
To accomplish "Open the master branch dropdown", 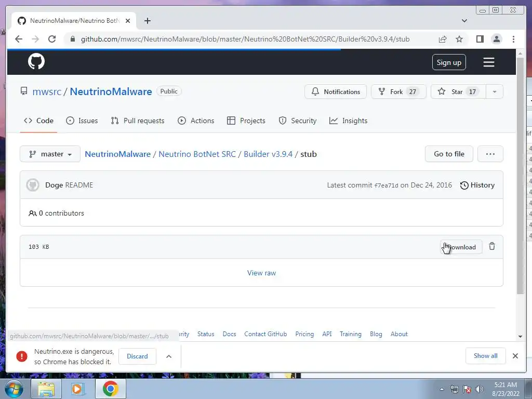I will tap(50, 154).
